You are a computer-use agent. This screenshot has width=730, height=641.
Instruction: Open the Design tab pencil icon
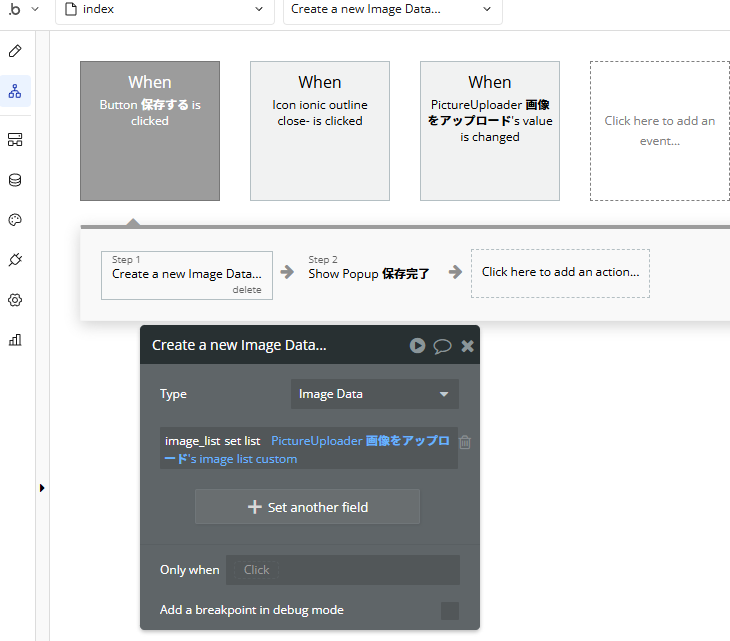pyautogui.click(x=15, y=51)
